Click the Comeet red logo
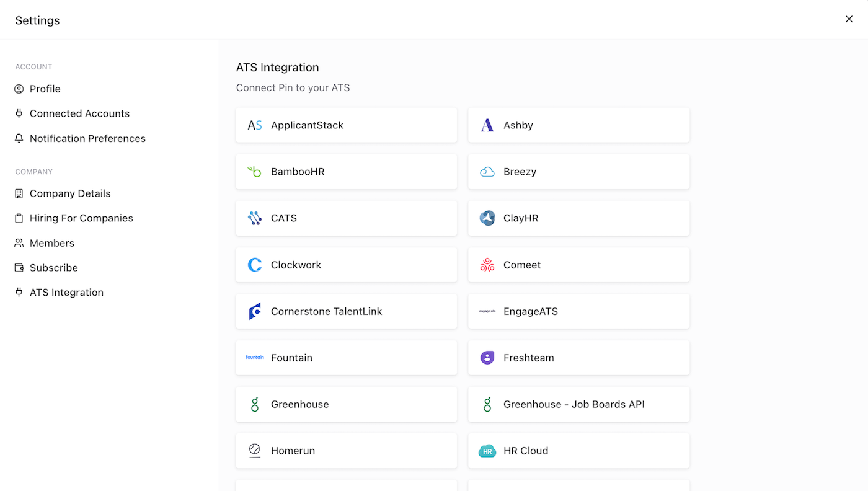Image resolution: width=868 pixels, height=491 pixels. pos(487,265)
